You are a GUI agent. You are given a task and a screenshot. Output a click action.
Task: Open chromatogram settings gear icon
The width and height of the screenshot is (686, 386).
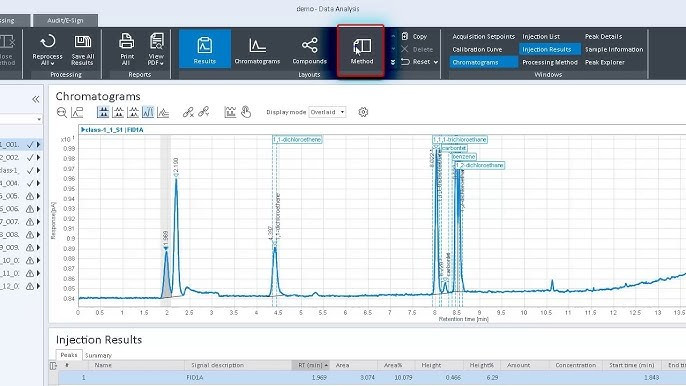(x=363, y=112)
